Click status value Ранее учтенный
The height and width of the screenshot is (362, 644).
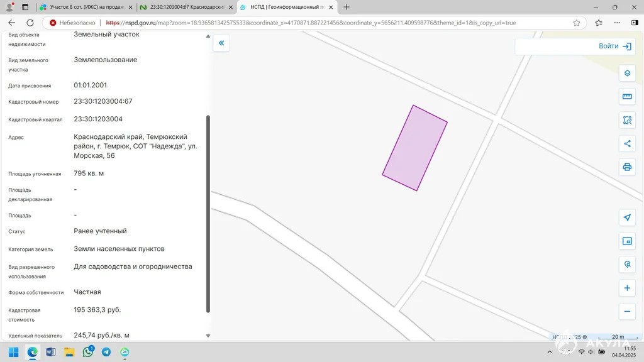(100, 231)
